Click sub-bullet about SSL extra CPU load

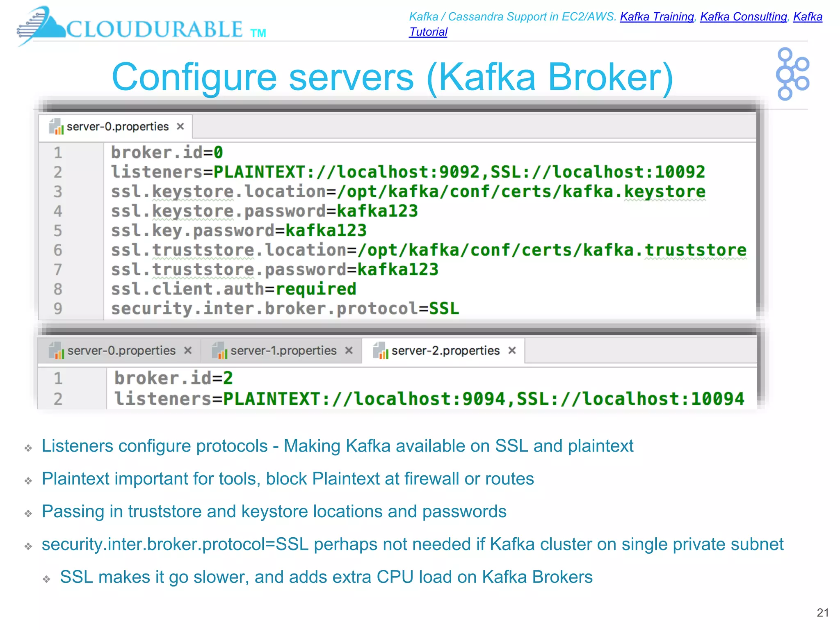pos(326,577)
